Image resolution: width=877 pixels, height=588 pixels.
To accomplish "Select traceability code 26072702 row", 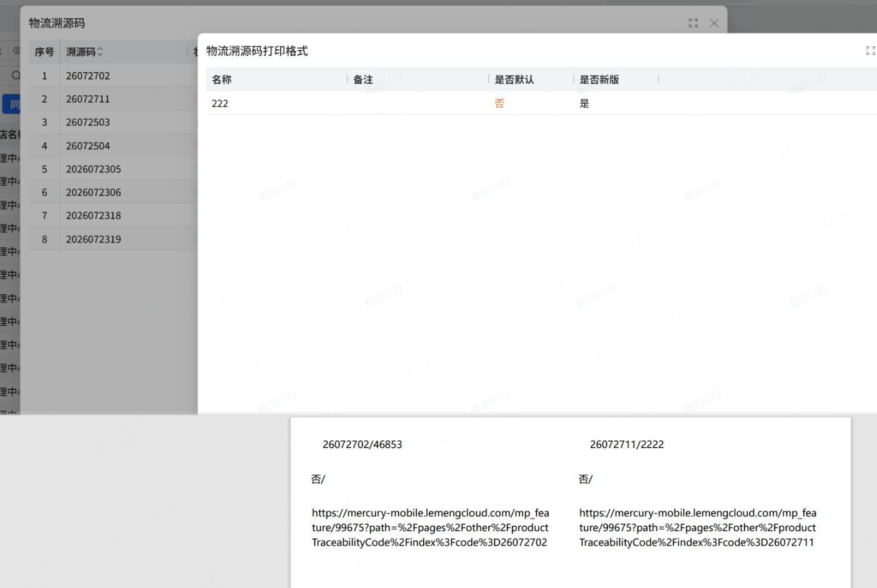I will pyautogui.click(x=113, y=76).
